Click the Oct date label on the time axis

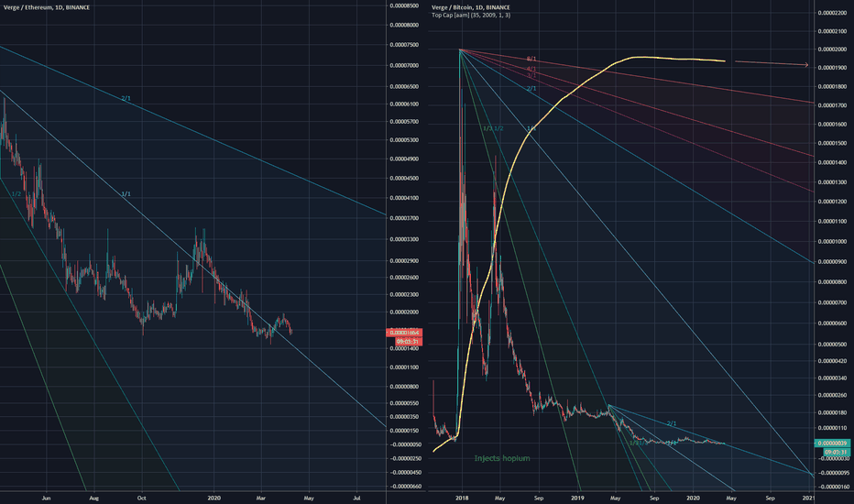[142, 498]
